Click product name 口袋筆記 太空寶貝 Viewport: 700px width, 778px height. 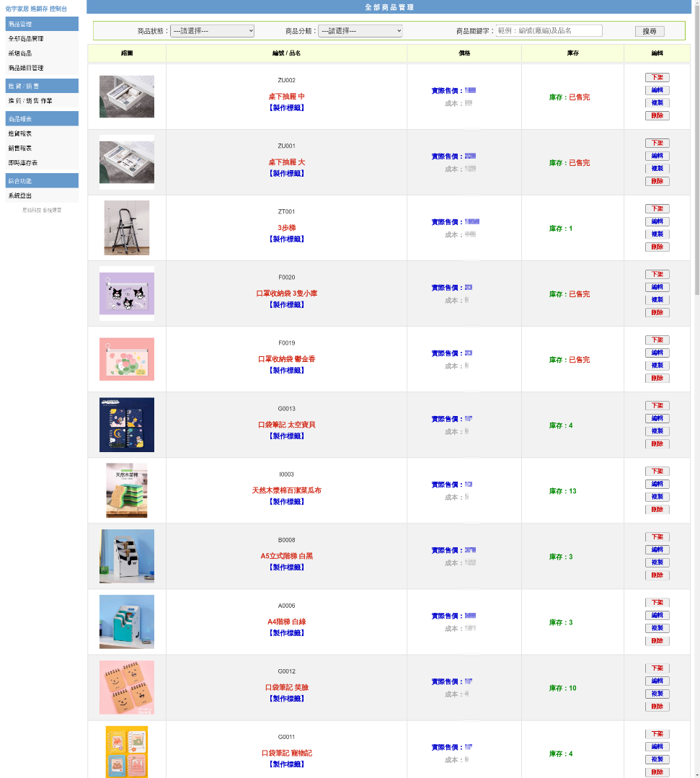tap(287, 425)
